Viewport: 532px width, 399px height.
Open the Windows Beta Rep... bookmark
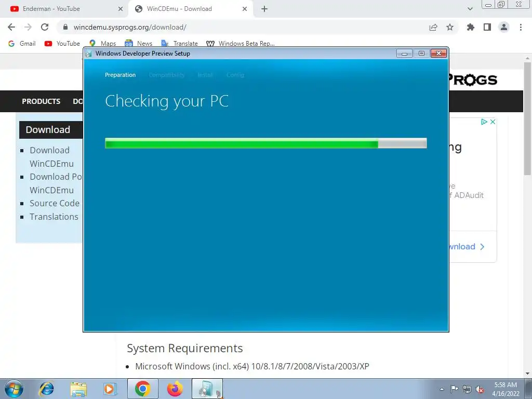click(241, 44)
